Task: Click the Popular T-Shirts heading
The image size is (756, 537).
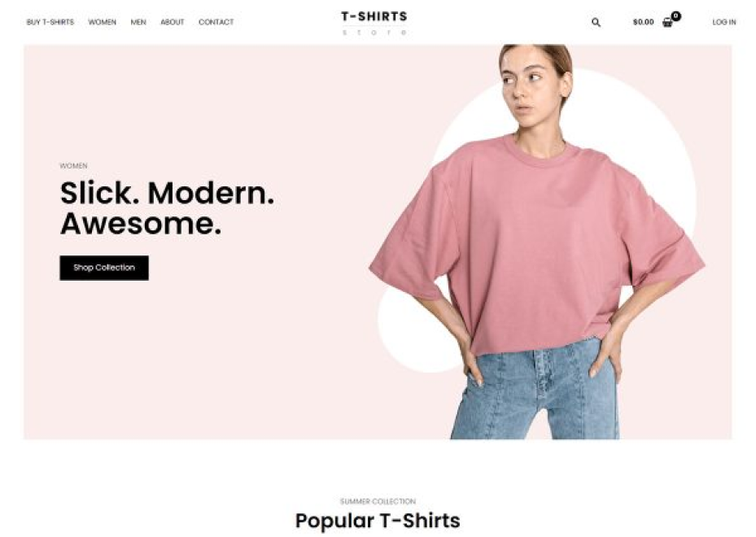Action: tap(378, 521)
